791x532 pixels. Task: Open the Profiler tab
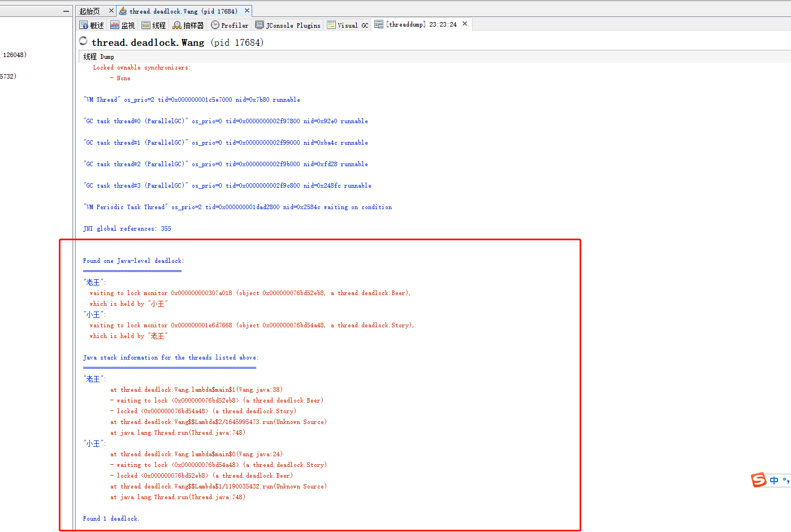point(230,25)
